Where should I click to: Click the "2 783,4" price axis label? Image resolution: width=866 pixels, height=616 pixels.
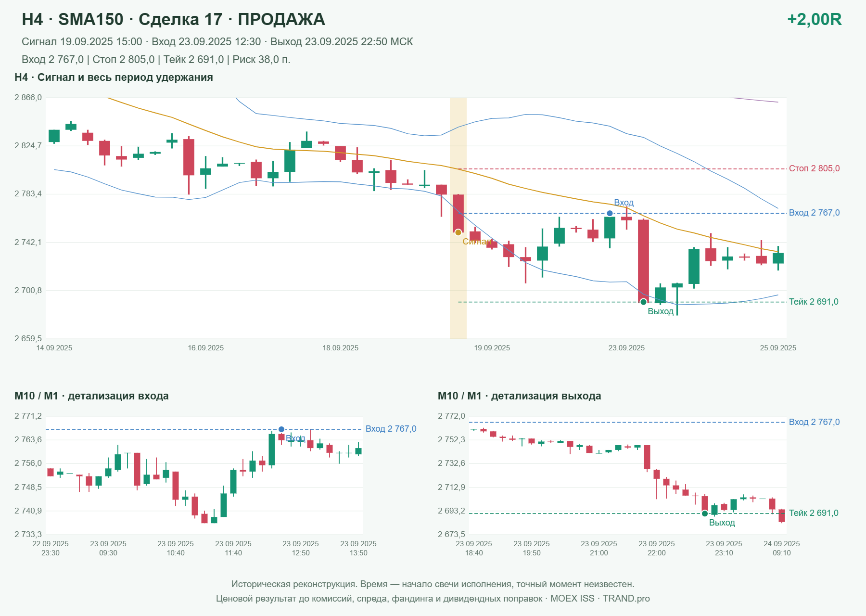click(28, 194)
